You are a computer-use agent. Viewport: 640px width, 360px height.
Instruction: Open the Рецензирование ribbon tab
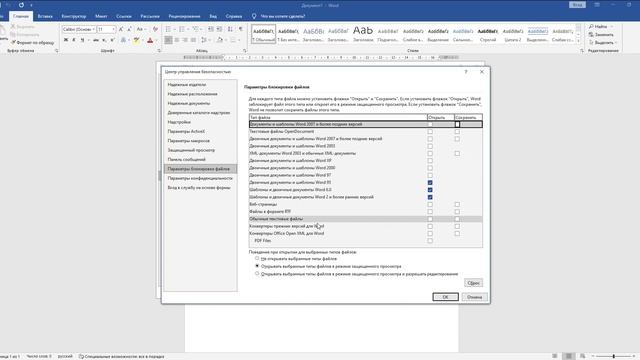(x=184, y=16)
